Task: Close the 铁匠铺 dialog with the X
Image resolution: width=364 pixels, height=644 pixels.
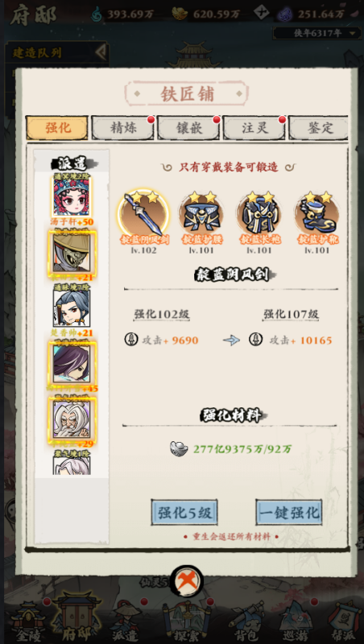Action: click(x=187, y=581)
